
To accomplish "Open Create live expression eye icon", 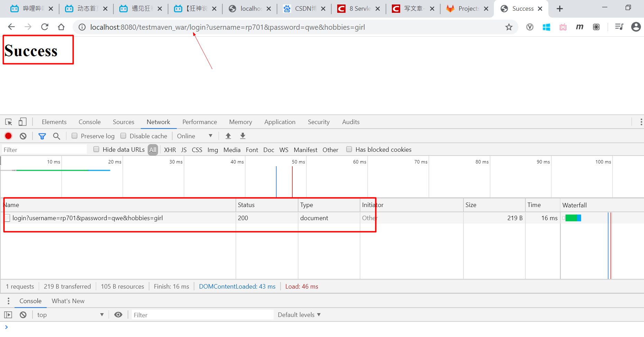I will pyautogui.click(x=118, y=315).
